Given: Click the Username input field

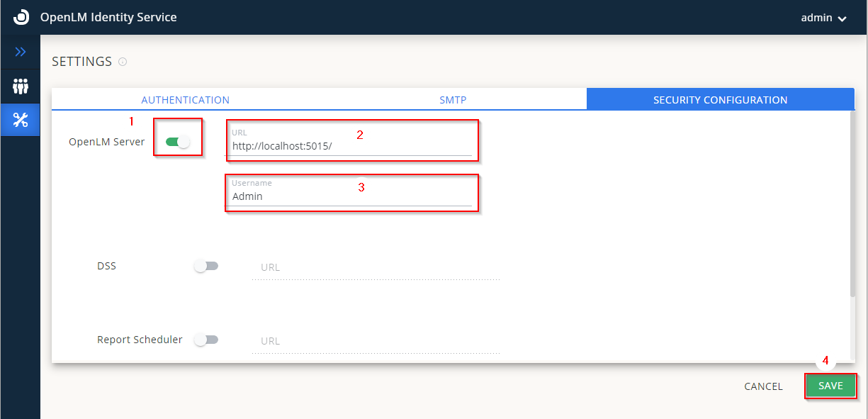Looking at the screenshot, I should point(351,197).
